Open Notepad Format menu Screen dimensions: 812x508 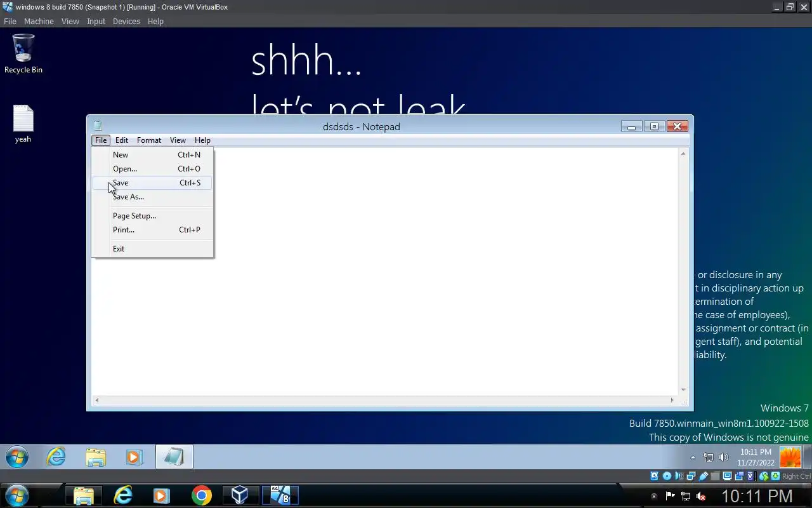[149, 140]
